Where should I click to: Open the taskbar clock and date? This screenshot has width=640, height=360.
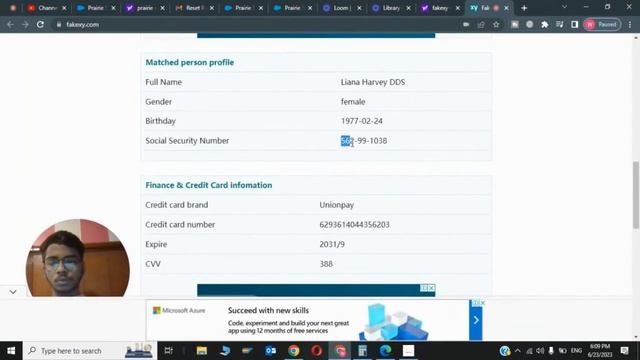(x=600, y=351)
